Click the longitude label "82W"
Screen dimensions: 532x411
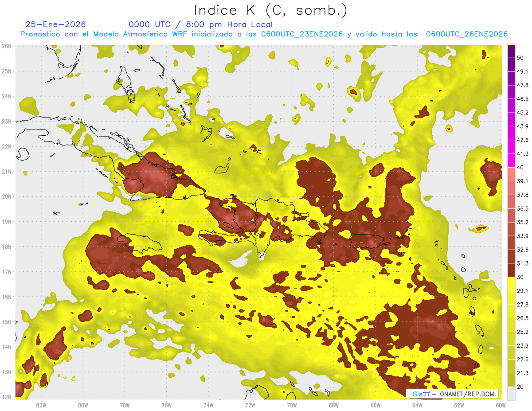pyautogui.click(x=41, y=405)
